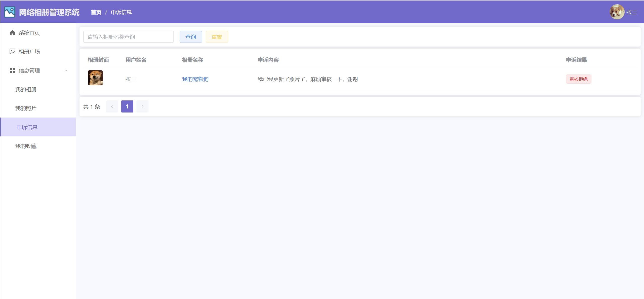Click the home icon beside 系统首页
This screenshot has width=644, height=299.
point(12,33)
